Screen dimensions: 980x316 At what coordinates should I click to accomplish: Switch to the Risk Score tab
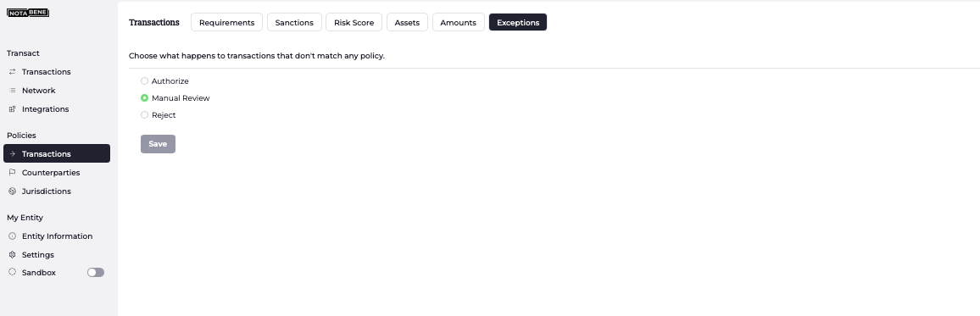coord(354,23)
